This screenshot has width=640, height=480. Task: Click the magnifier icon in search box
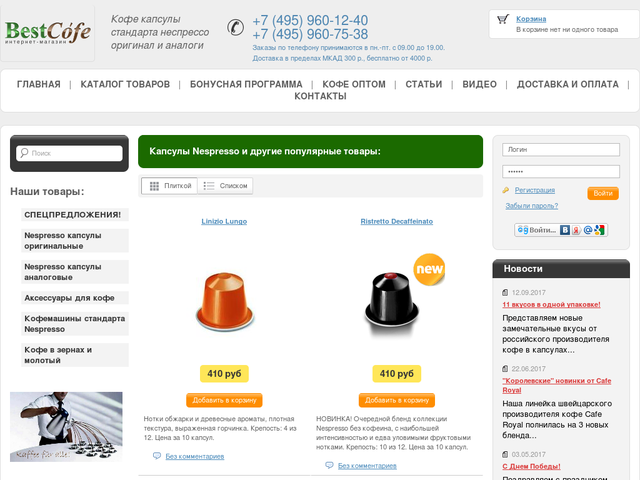24,153
